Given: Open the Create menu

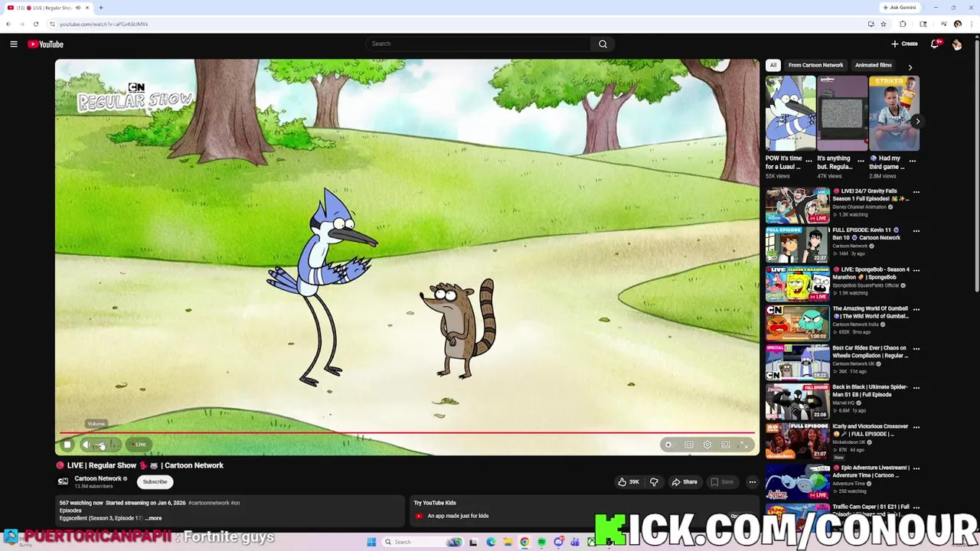Looking at the screenshot, I should [904, 44].
